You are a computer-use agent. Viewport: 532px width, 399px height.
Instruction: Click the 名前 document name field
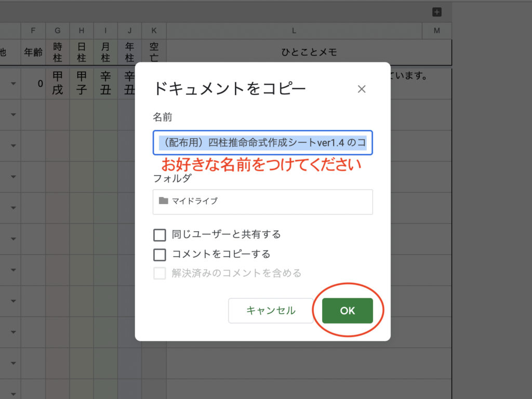262,143
